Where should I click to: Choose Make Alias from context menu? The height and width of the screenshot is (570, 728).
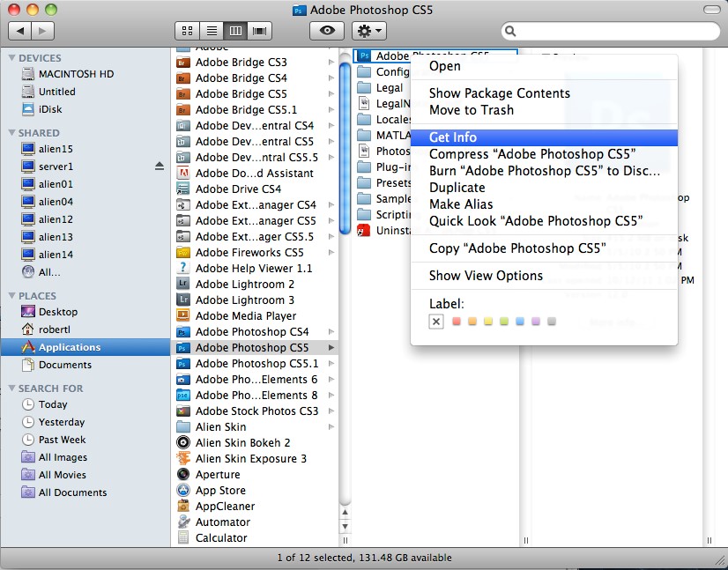click(x=544, y=204)
